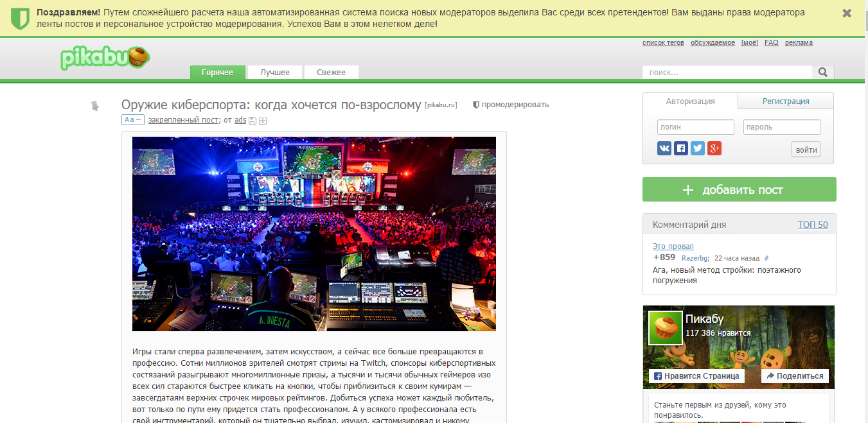Click Facebook Поделиться button

(x=795, y=376)
